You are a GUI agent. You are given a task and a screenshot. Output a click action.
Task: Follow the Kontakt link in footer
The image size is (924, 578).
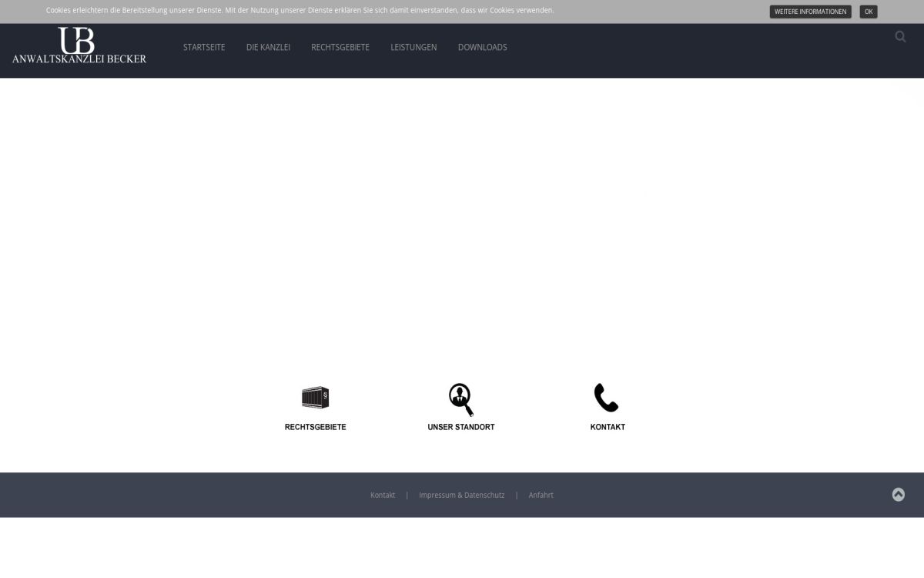383,496
